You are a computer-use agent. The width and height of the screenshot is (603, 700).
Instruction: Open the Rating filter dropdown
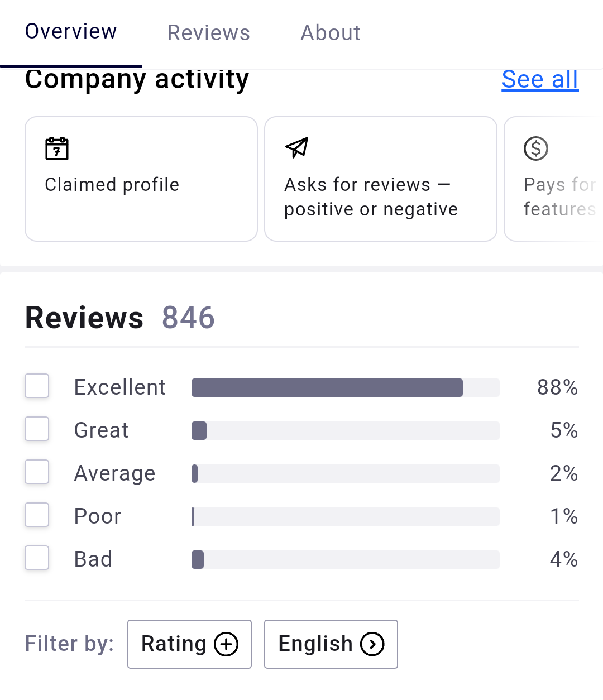[189, 644]
